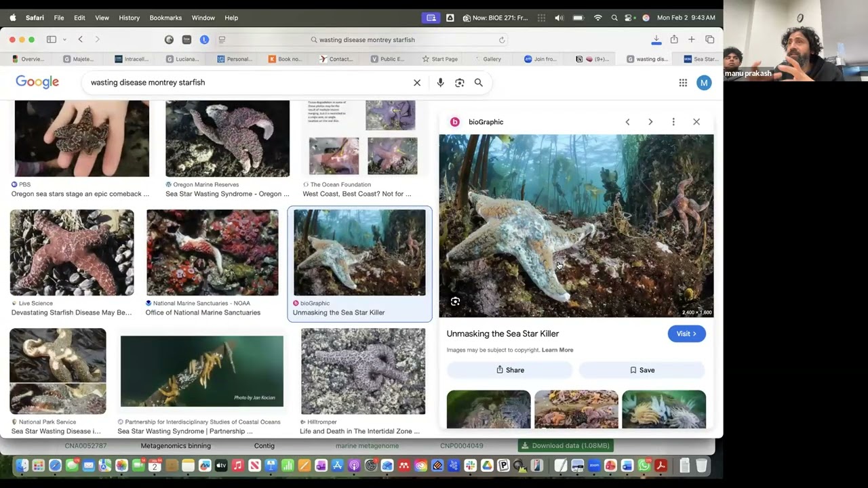
Task: Click the Visit button
Action: pyautogui.click(x=686, y=333)
